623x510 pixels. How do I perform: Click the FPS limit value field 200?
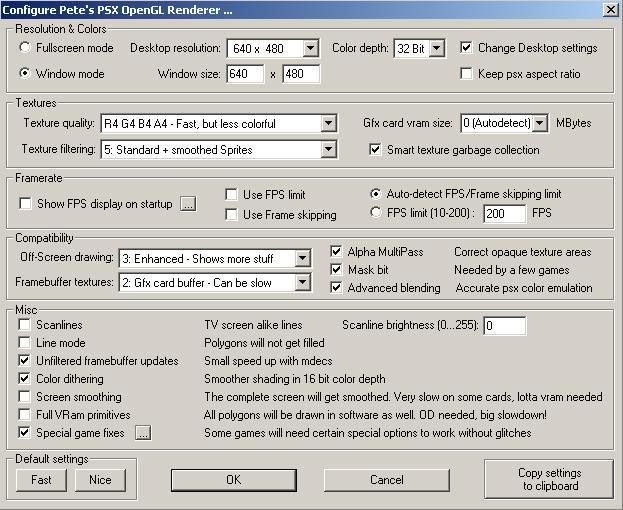tap(505, 213)
